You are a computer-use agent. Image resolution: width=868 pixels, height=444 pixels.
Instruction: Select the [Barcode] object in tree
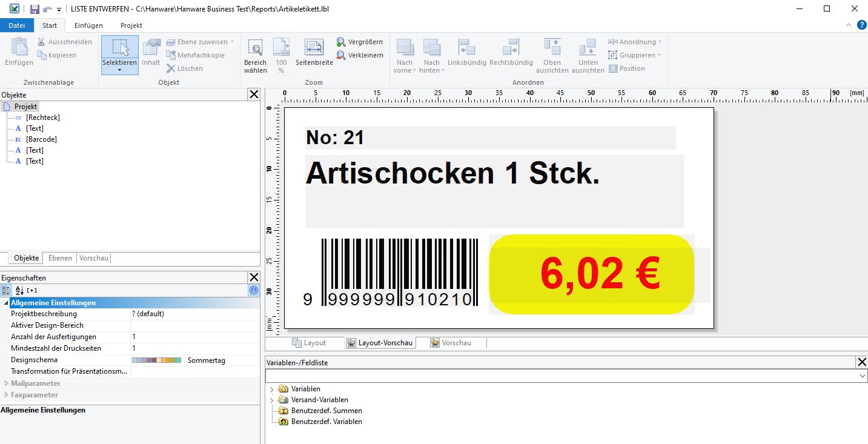click(41, 139)
